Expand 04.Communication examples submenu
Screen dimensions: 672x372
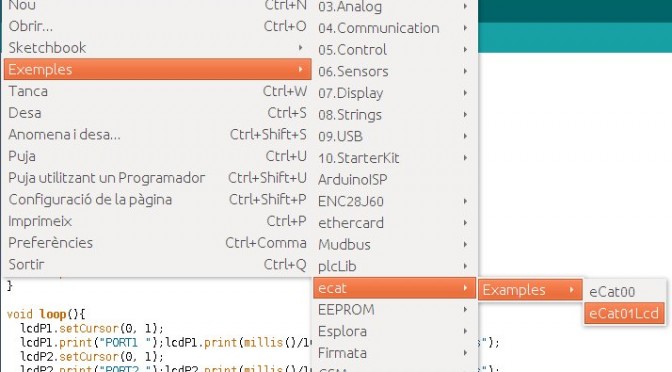[394, 28]
